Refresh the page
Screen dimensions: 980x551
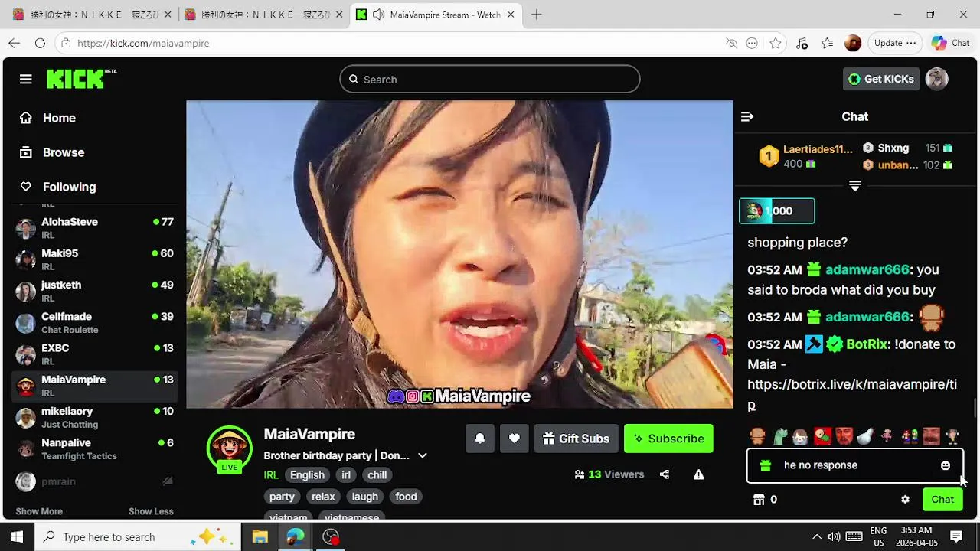40,43
